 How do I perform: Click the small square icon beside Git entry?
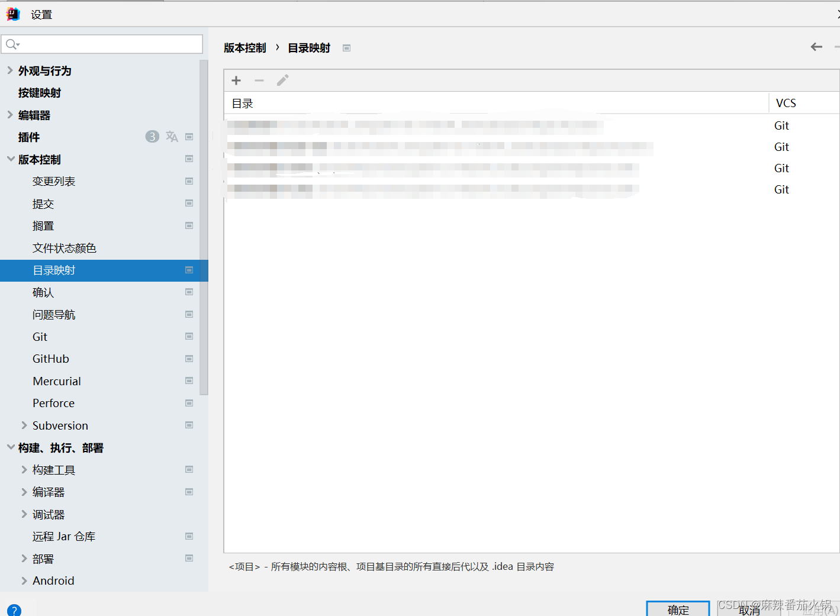189,336
